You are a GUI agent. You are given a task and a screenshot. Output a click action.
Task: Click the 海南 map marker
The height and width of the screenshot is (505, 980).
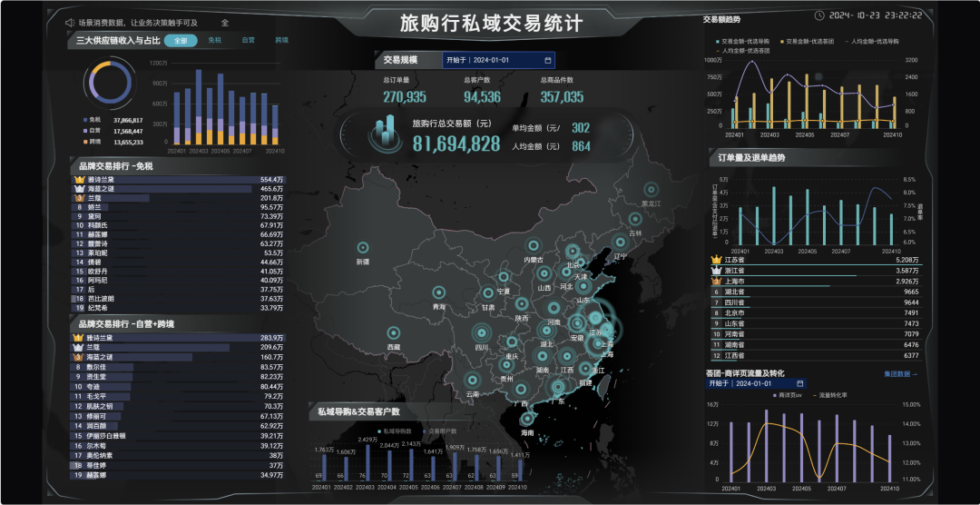pyautogui.click(x=528, y=419)
